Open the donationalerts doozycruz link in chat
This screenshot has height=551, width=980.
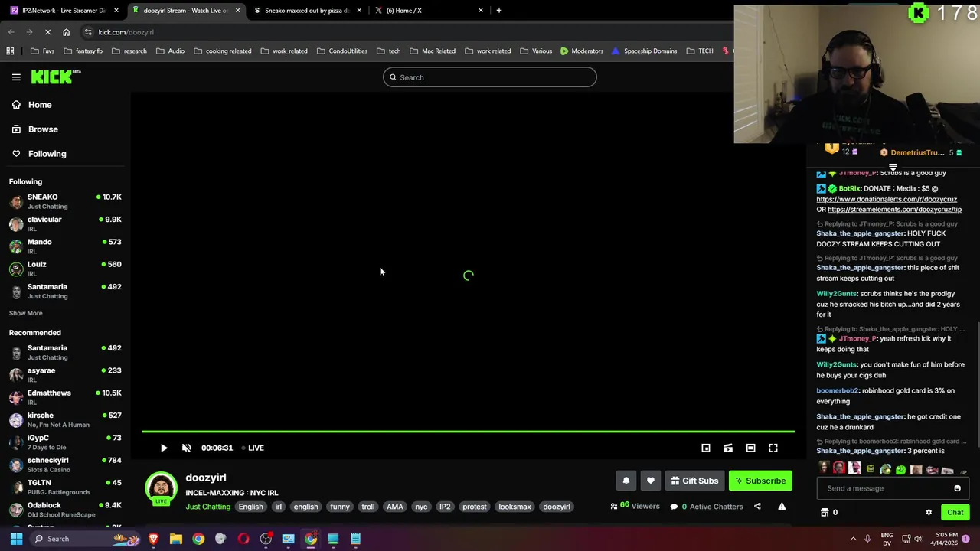(887, 199)
